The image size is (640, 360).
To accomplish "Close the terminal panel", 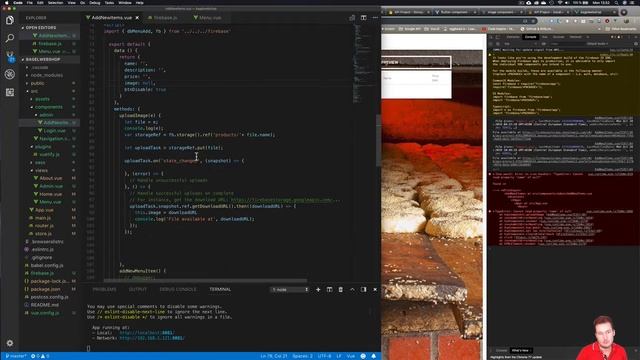I will tap(375, 289).
